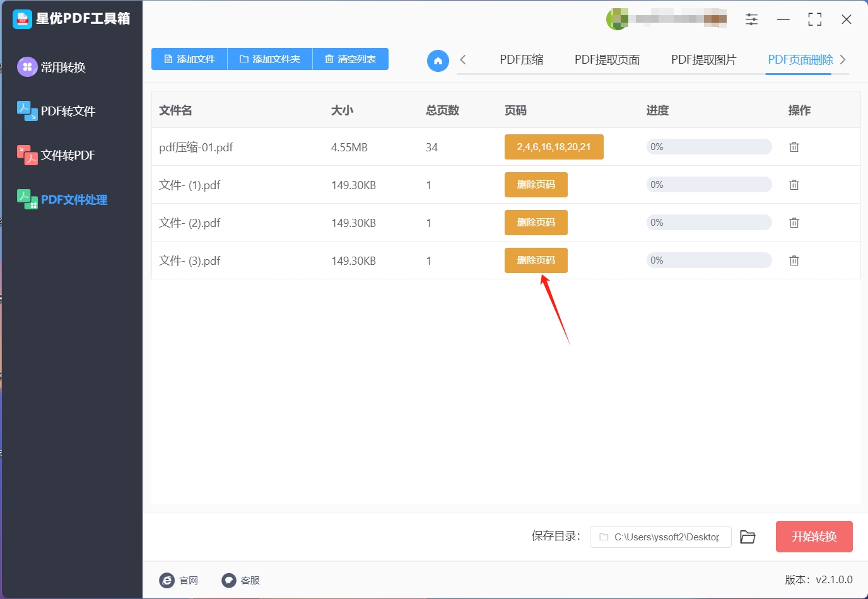Screen dimensions: 868x599
Task: Click the progress bar of 文件- (1).pdf
Action: [709, 185]
